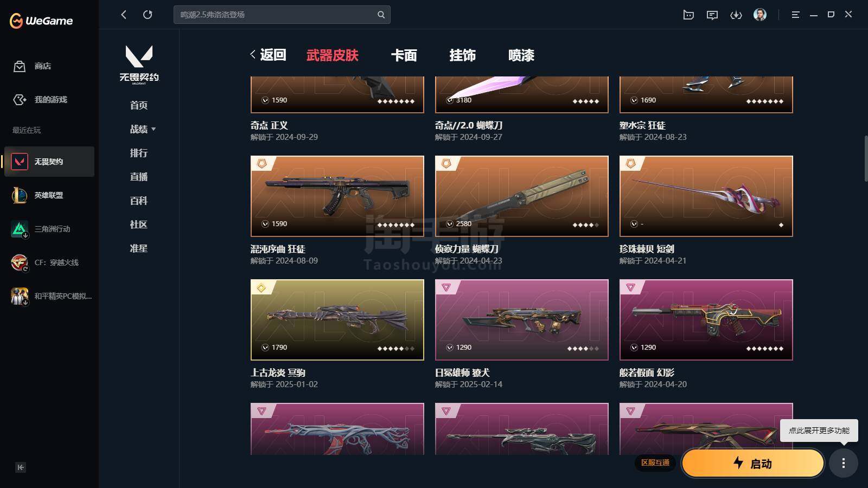Click the refresh page icon
Screen dimensions: 868x488
click(148, 15)
